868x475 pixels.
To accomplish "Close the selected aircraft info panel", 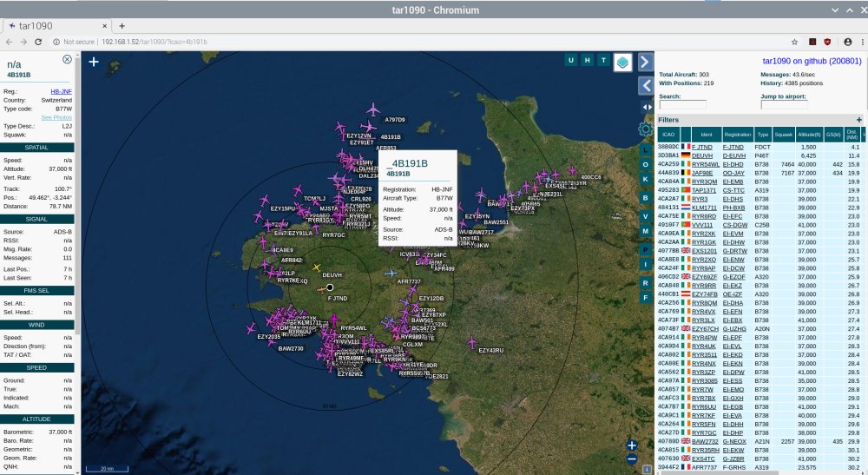I will [x=67, y=59].
